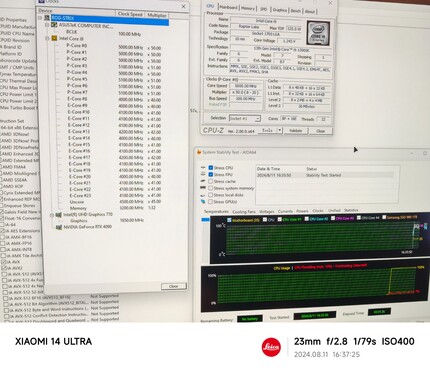Open the Tools dropdown arrow in CPU-Z
The height and width of the screenshot is (372, 430).
coord(280,130)
